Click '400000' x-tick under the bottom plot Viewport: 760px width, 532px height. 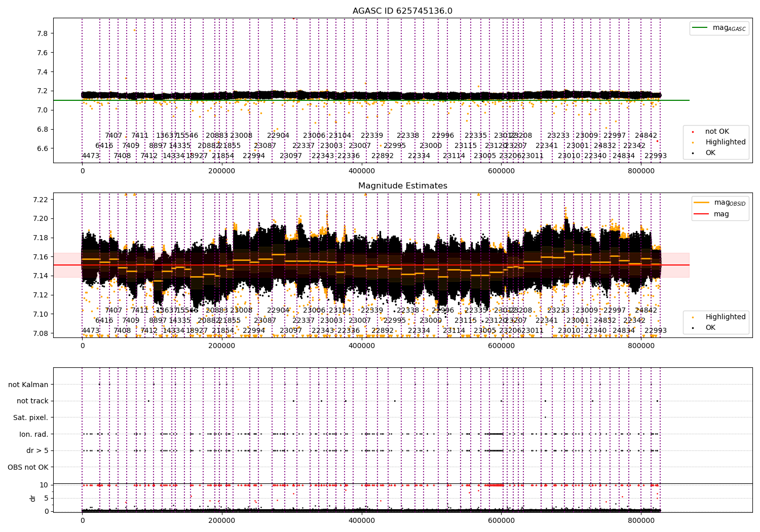click(362, 520)
